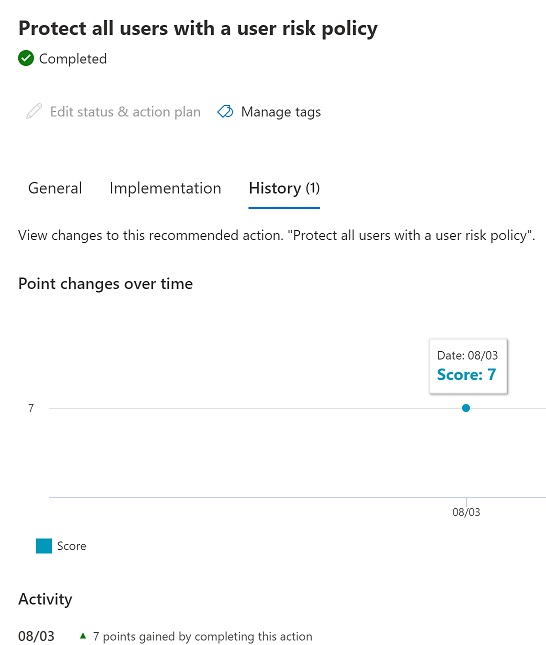
Task: Click the Completed status text
Action: tap(73, 59)
